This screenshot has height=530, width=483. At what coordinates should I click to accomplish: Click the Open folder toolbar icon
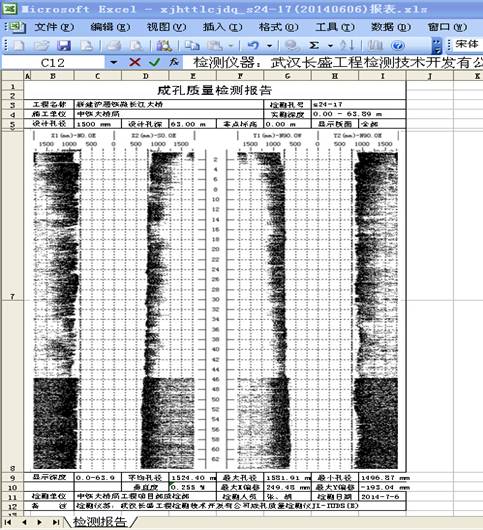pos(41,45)
